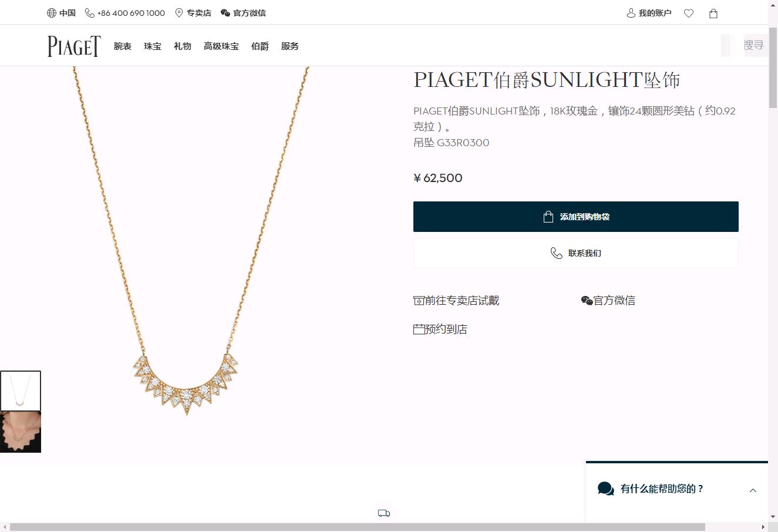Click the 搜寻 search field
Image resolution: width=778 pixels, height=532 pixels.
[x=753, y=45]
